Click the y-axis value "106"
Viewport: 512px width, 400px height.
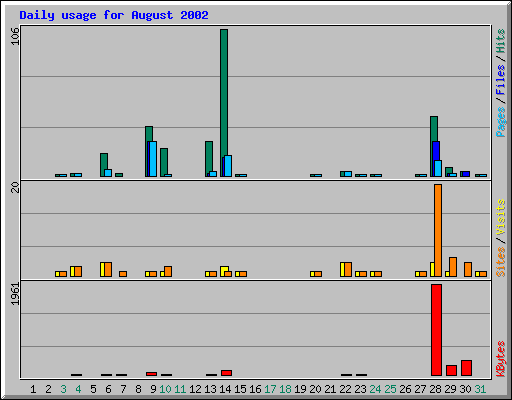pyautogui.click(x=15, y=36)
